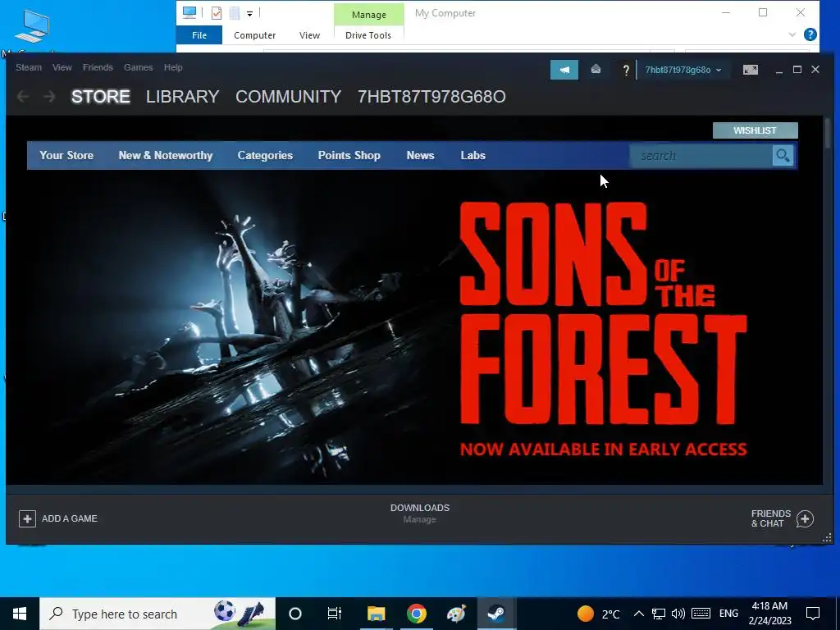Switch to the COMMUNITY section
This screenshot has width=840, height=630.
288,97
